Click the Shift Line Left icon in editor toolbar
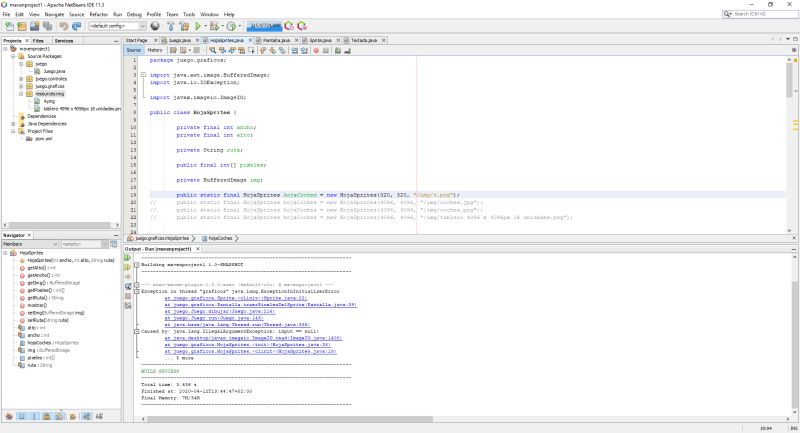Viewport: 800px width, 433px height. (x=294, y=50)
